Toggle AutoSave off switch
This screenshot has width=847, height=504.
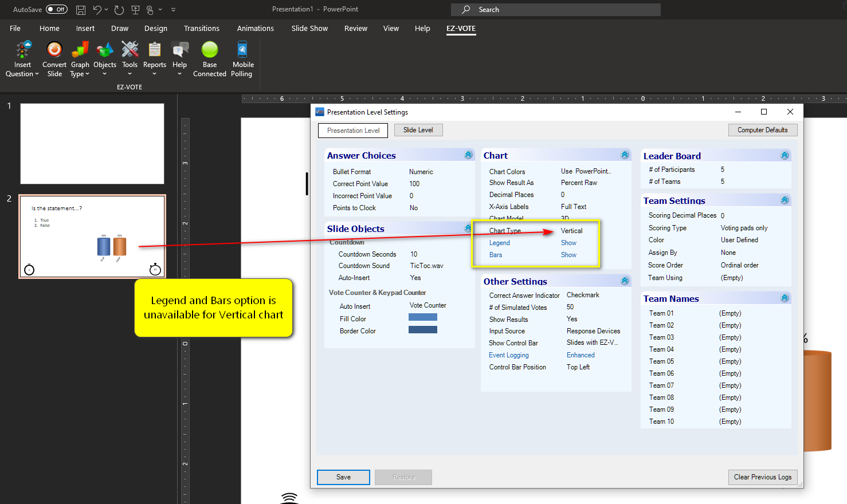pos(57,10)
